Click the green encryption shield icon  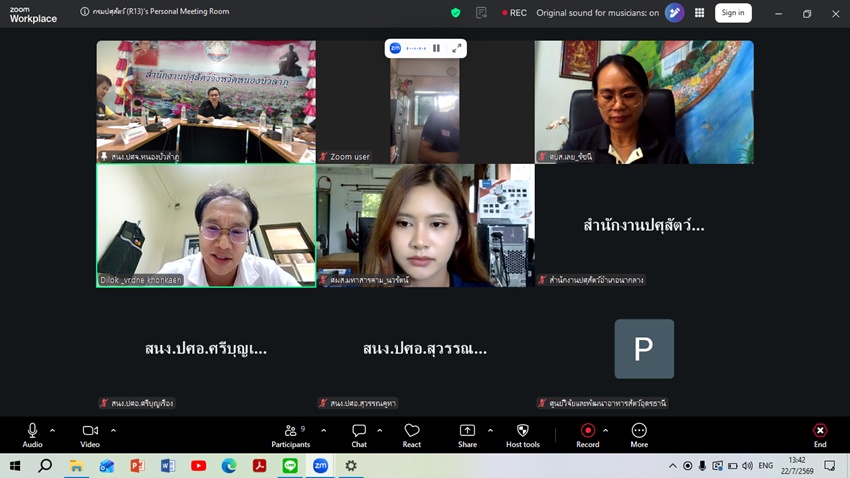pos(456,12)
